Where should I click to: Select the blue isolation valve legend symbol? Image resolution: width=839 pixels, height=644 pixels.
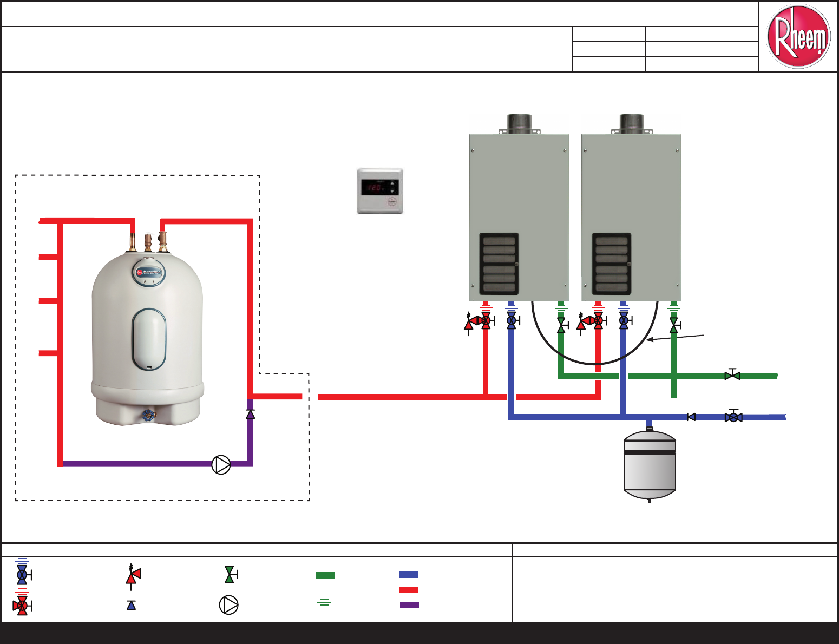22,575
